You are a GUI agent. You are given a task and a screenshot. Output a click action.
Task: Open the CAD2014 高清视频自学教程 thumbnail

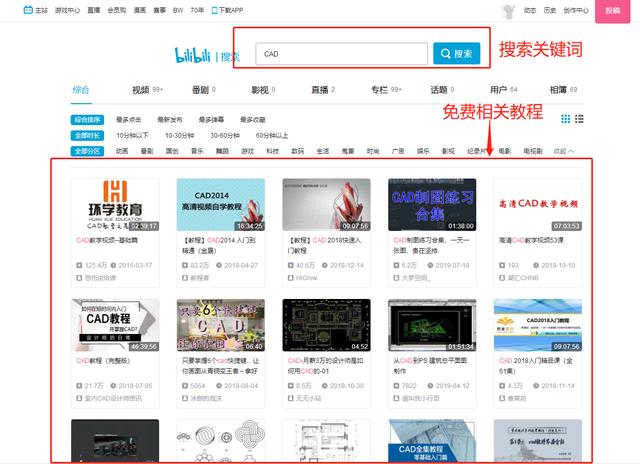tap(220, 204)
